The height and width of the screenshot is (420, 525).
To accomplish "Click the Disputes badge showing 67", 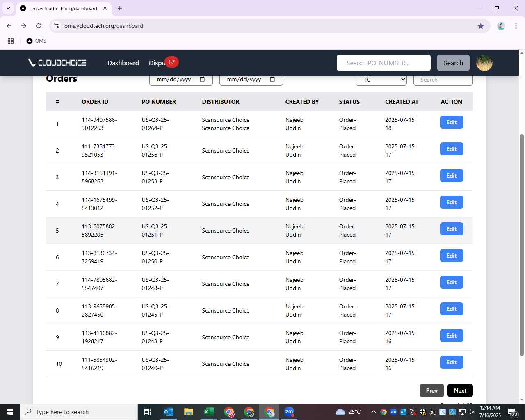I will pos(171,62).
